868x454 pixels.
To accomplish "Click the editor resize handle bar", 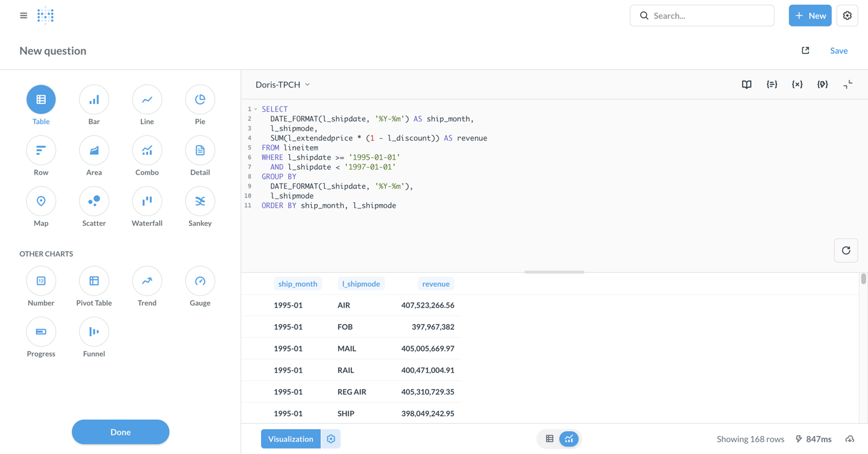I will click(x=554, y=272).
